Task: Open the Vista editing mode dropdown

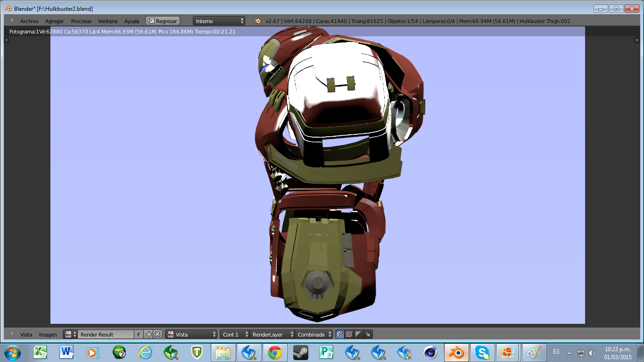Action: click(191, 334)
